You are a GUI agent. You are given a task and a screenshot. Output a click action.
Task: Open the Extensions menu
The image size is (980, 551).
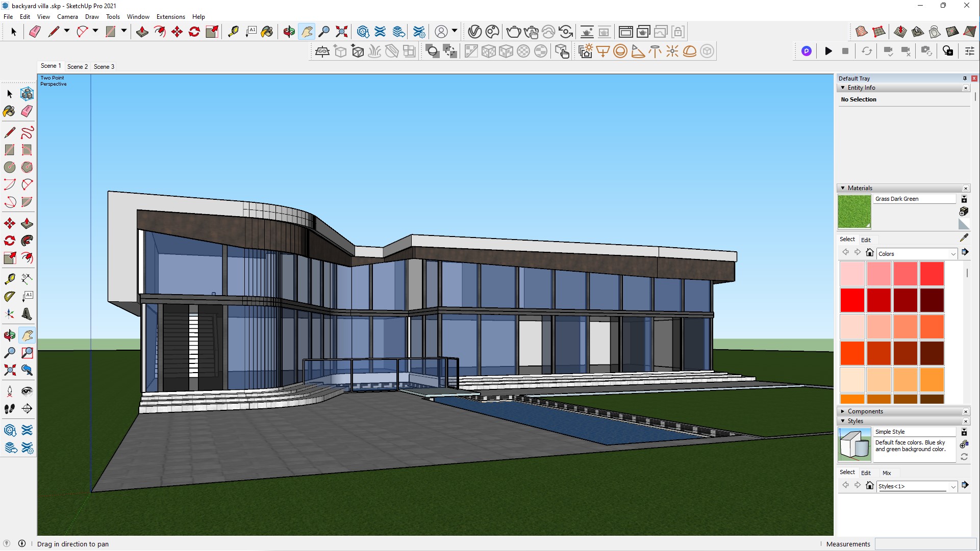[170, 17]
